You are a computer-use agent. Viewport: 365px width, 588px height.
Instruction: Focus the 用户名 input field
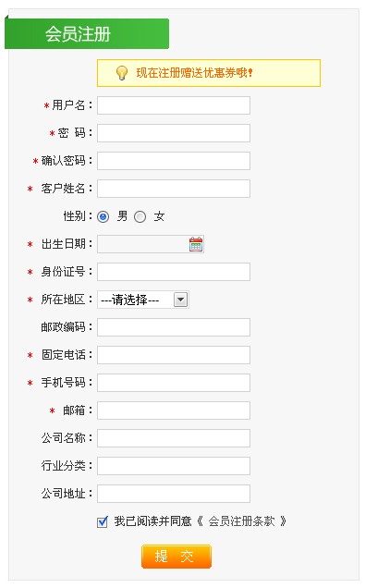(x=174, y=105)
